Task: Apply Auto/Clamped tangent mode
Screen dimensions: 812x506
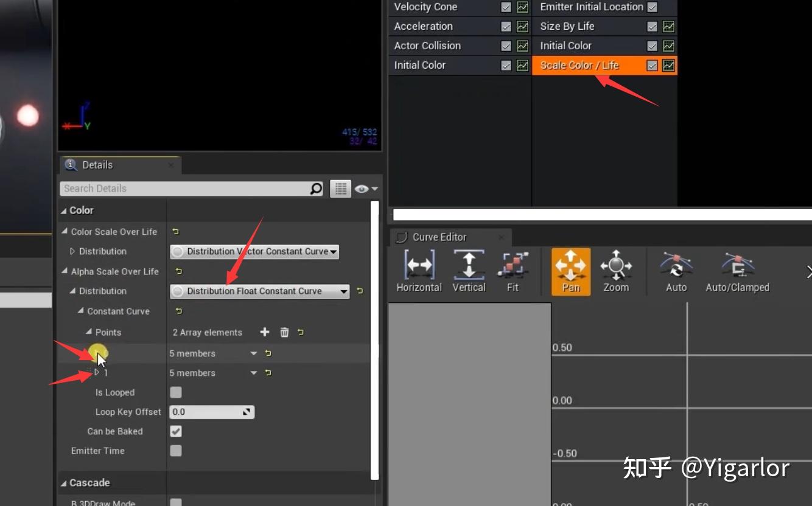Action: 737,272
